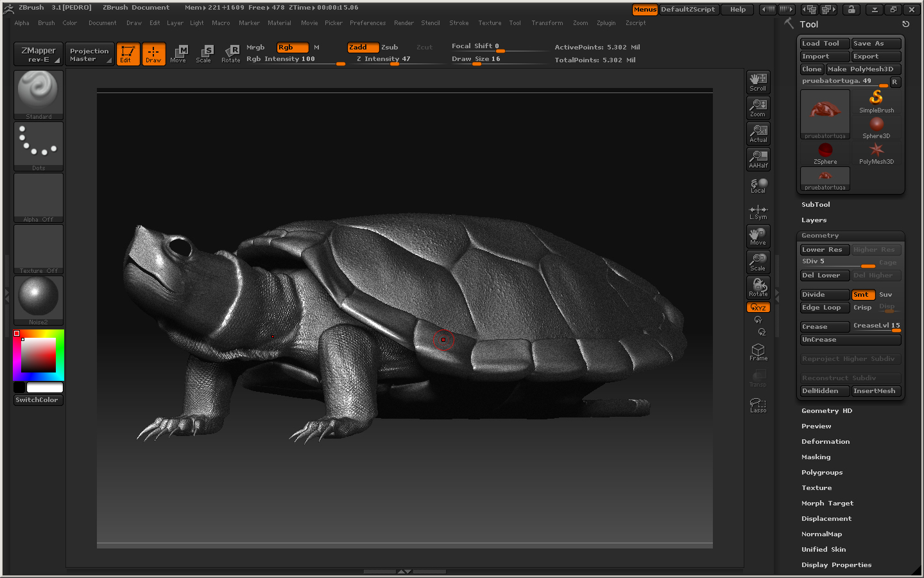The image size is (924, 578).
Task: Click the Divide button
Action: coord(824,295)
